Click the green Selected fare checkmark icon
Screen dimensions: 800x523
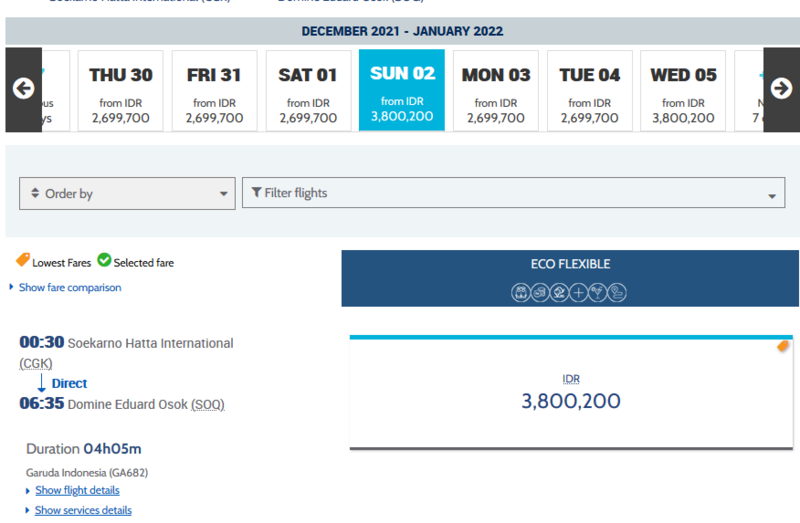[x=104, y=262]
